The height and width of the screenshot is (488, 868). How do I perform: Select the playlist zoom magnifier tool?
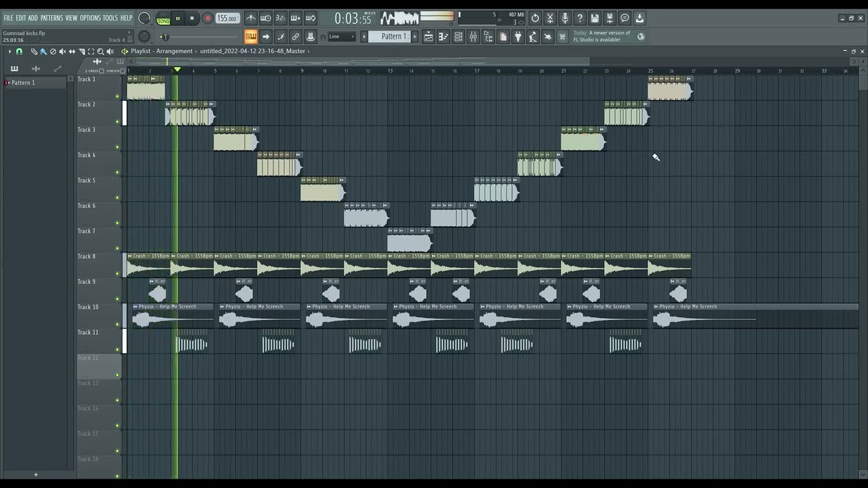(x=100, y=52)
